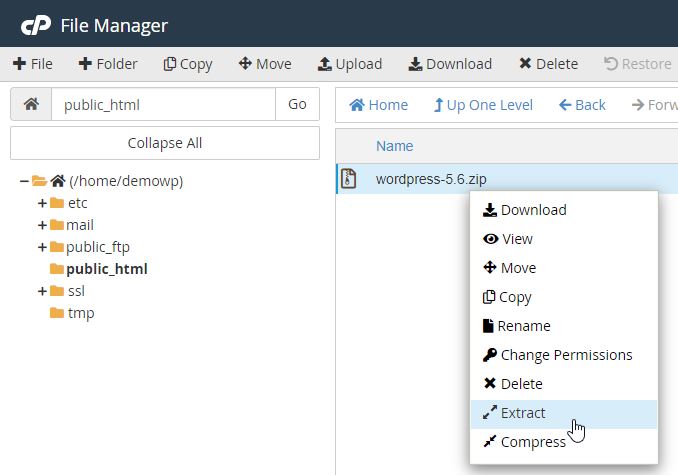The height and width of the screenshot is (475, 678).
Task: Select the ssl folder in tree
Action: pos(76,291)
